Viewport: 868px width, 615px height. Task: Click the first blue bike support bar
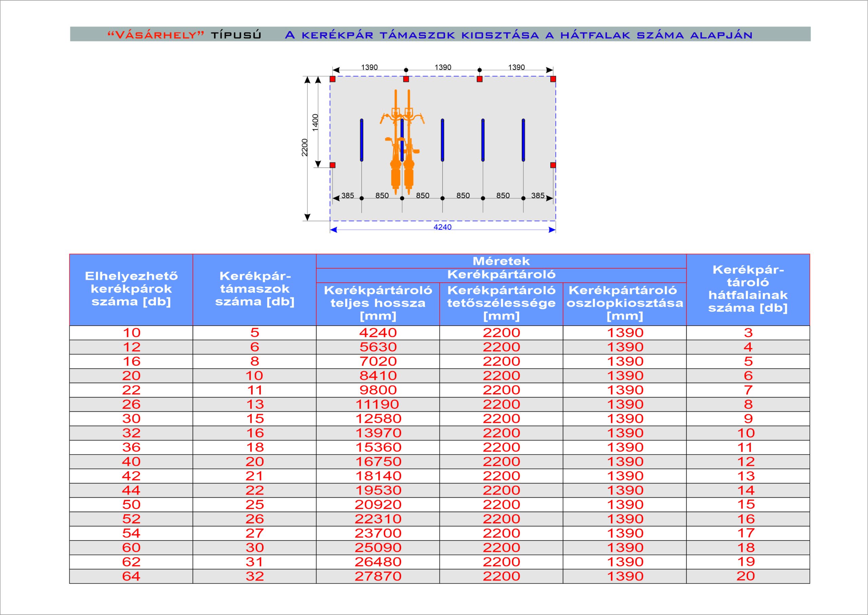coord(361,140)
